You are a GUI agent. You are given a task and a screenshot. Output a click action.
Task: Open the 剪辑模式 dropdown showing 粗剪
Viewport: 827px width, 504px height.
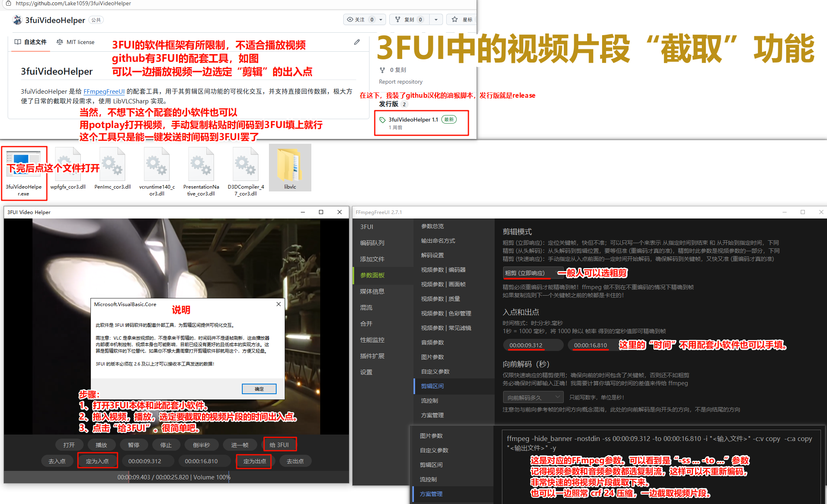click(x=533, y=273)
